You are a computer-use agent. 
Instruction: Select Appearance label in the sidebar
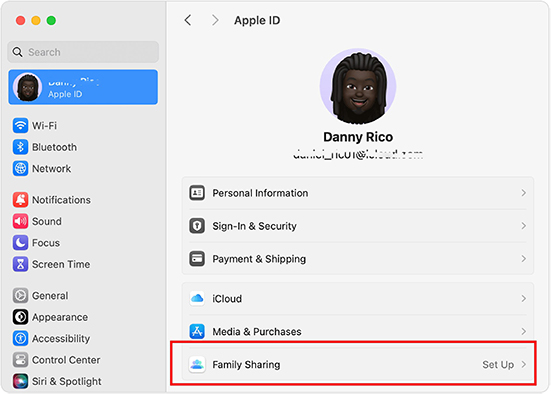pyautogui.click(x=60, y=317)
